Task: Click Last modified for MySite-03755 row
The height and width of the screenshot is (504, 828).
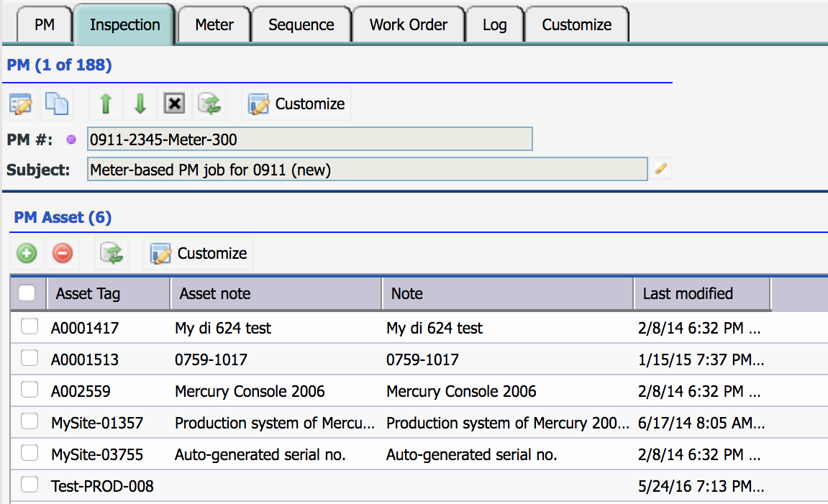Action: click(699, 455)
